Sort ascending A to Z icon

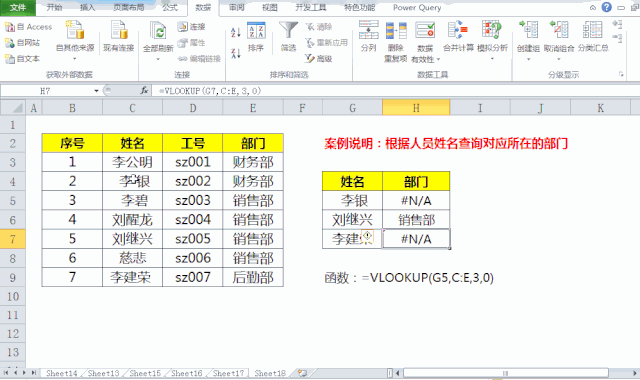[236, 32]
